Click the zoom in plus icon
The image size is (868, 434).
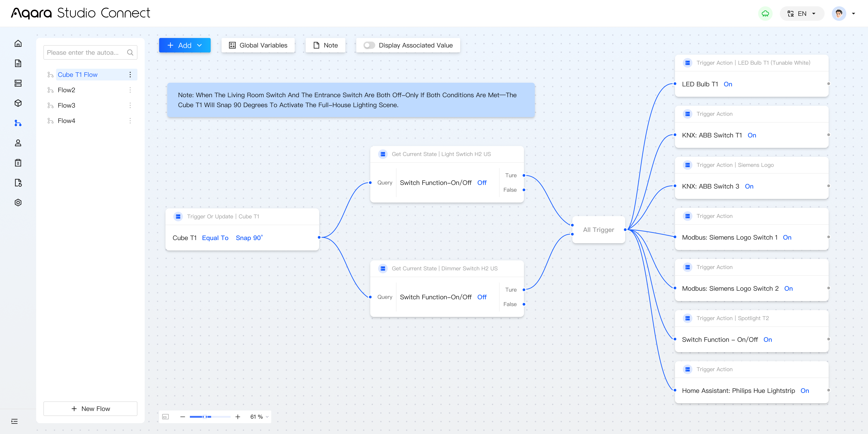tap(238, 417)
